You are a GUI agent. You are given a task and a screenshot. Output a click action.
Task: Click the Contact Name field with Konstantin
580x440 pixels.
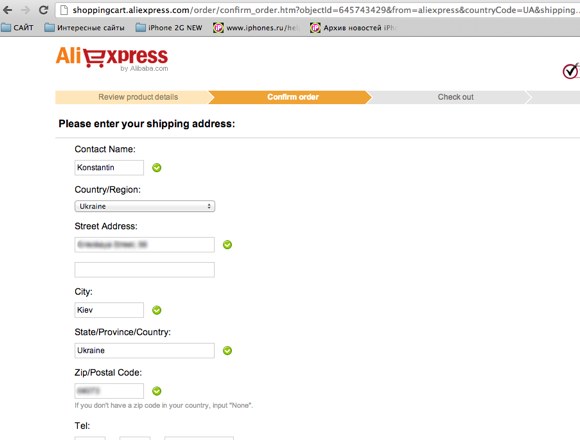click(x=109, y=167)
